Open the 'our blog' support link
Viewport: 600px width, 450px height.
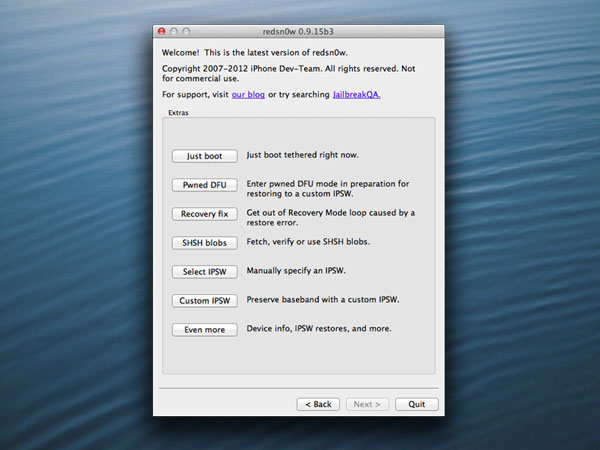click(248, 95)
